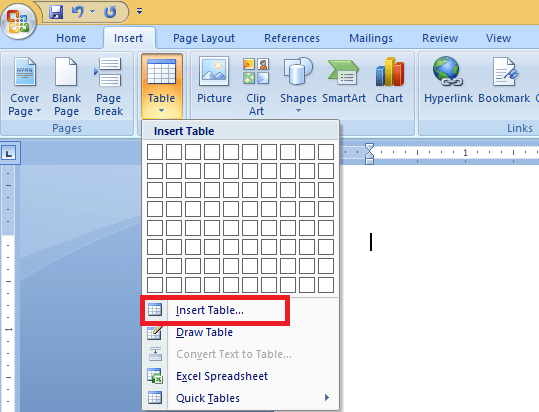Save document using floppy disk icon
The height and width of the screenshot is (412, 539).
coord(56,12)
